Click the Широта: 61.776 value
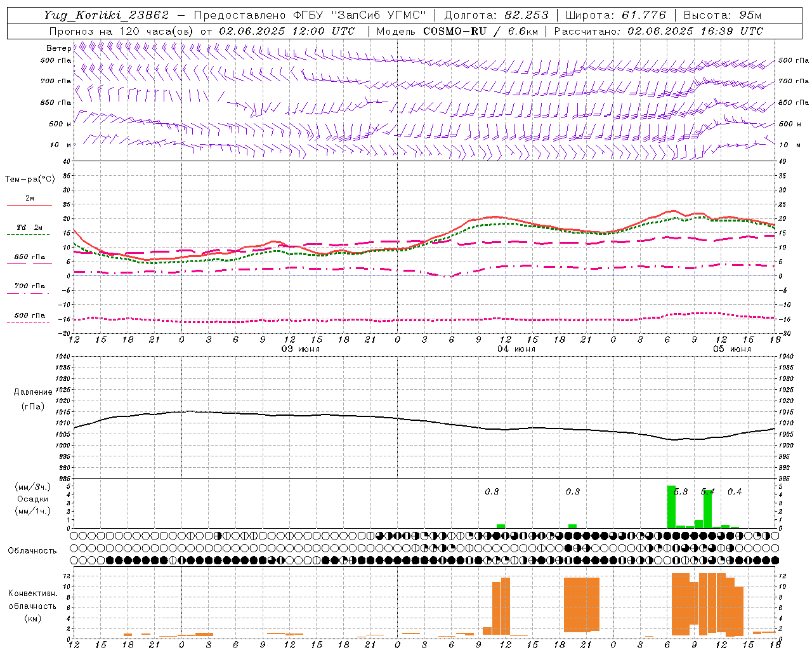Screen dimensions: 812x650 coord(615,15)
